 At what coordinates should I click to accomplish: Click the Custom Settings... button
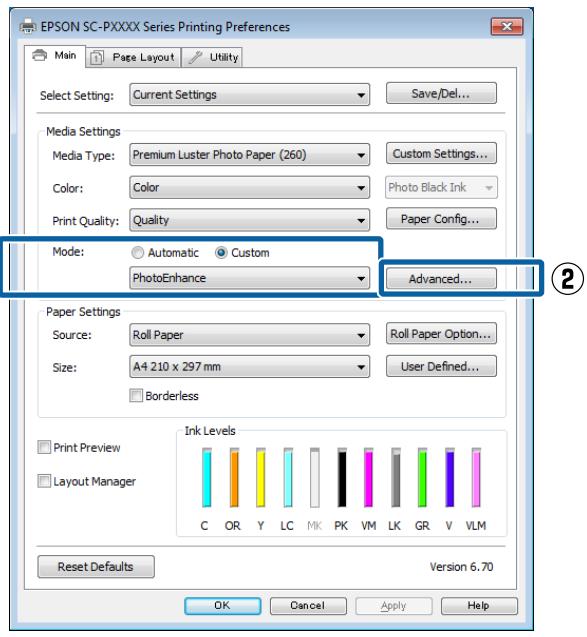(x=441, y=154)
